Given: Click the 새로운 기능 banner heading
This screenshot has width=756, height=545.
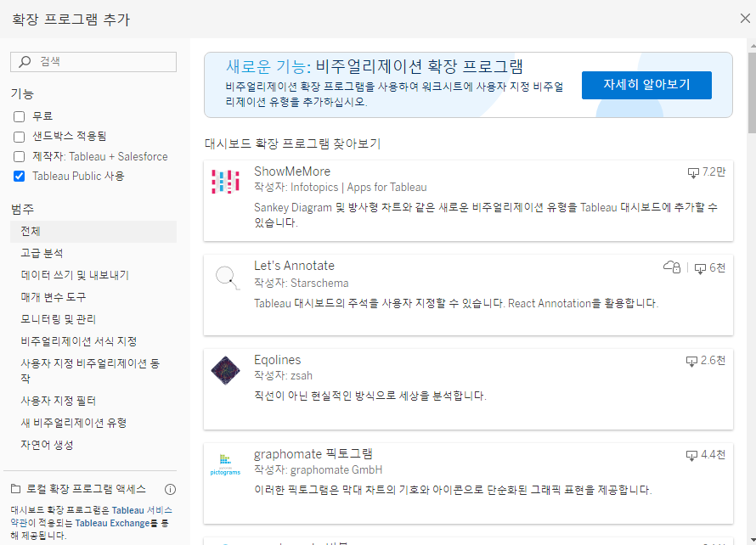Looking at the screenshot, I should click(375, 66).
